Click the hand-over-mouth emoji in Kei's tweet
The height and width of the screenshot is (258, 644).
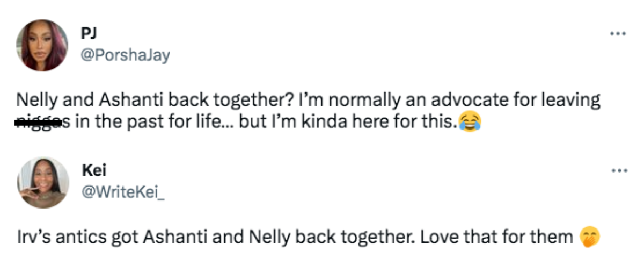(x=589, y=237)
